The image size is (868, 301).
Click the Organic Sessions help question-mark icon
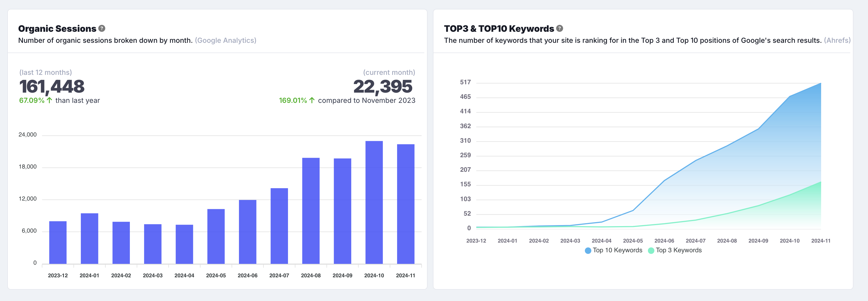(102, 29)
